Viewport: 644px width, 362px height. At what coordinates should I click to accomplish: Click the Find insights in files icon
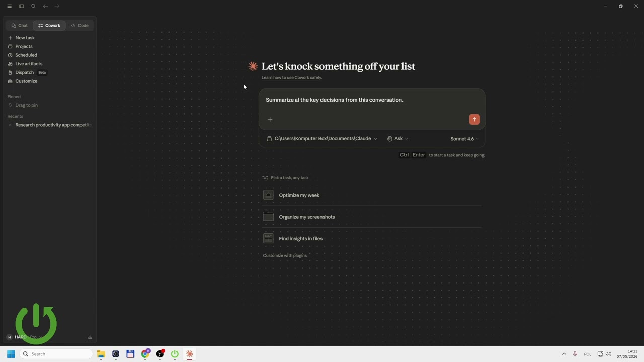click(x=268, y=239)
